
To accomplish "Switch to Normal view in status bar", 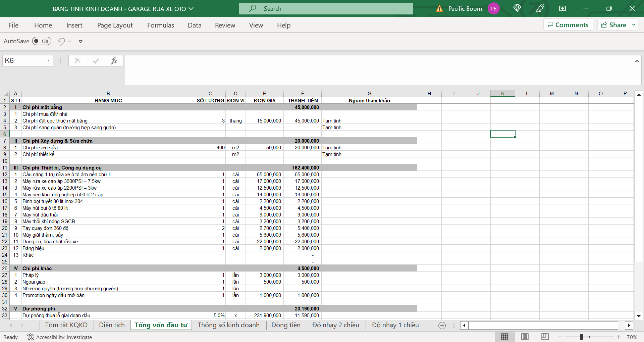I will click(x=504, y=337).
